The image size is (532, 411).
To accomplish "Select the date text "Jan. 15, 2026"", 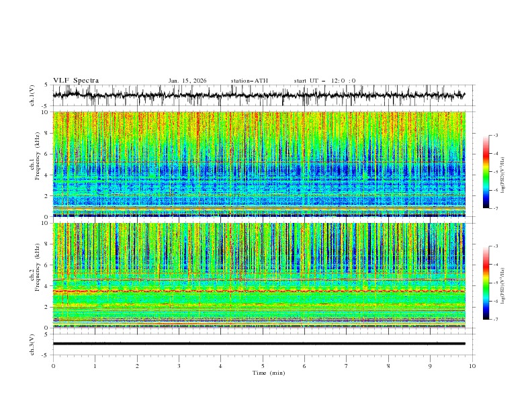I will (x=187, y=81).
